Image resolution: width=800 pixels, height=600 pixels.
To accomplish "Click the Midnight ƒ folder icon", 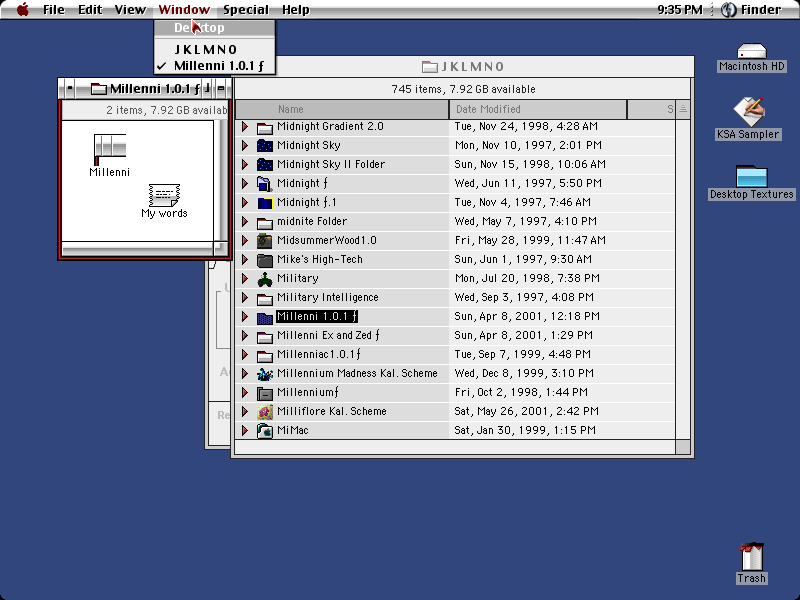I will [x=264, y=183].
